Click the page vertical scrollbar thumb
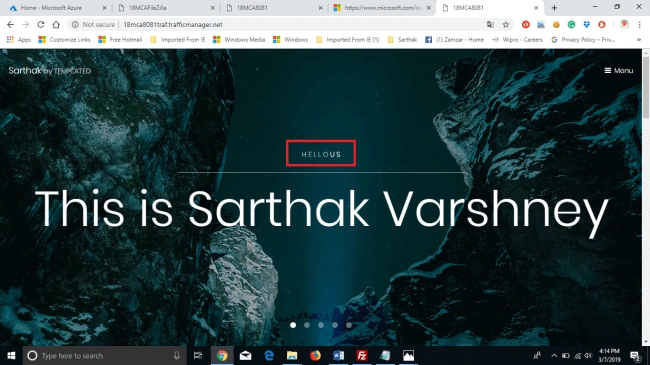The image size is (650, 365). click(646, 87)
